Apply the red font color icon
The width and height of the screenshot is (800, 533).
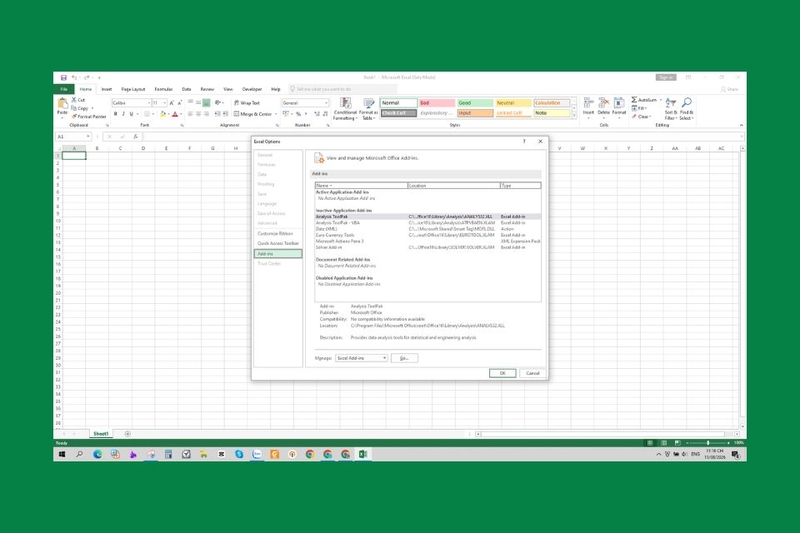coord(175,114)
